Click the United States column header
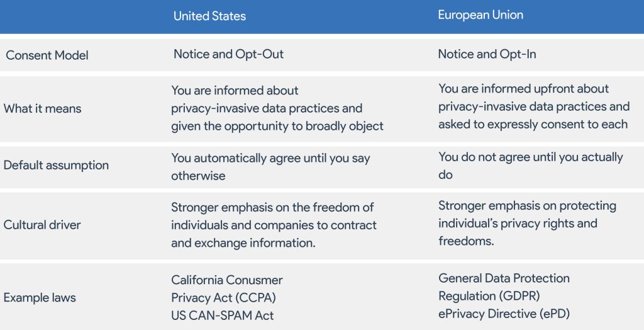 pyautogui.click(x=209, y=16)
